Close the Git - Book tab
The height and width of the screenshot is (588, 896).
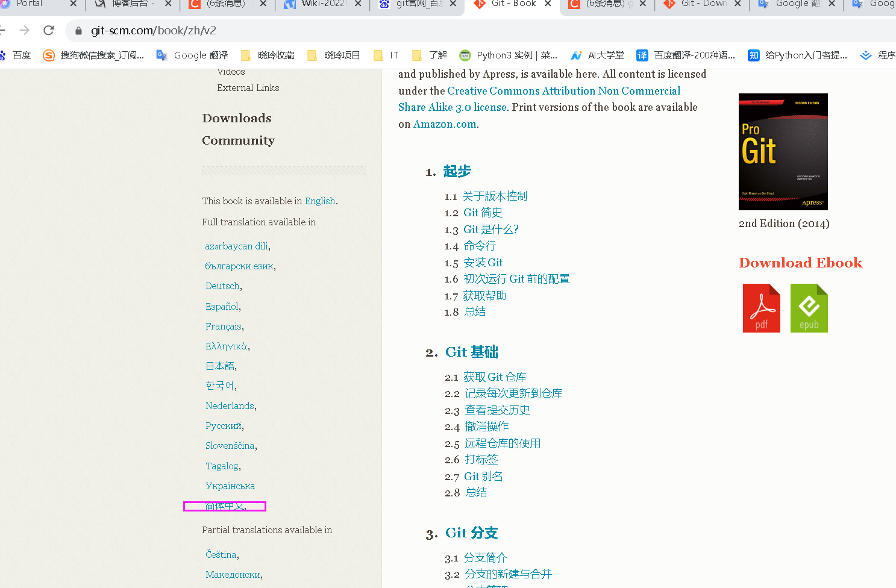(548, 4)
